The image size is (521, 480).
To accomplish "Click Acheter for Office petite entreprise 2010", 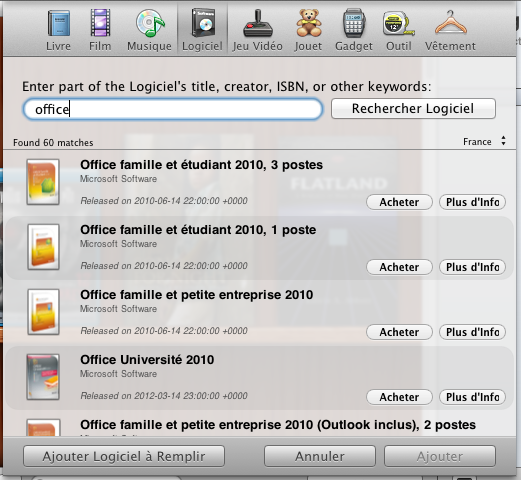I will point(399,332).
